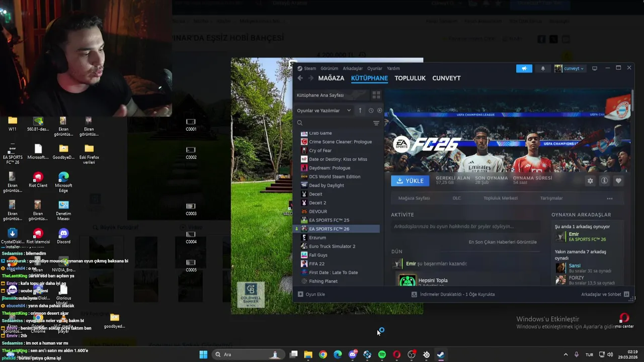This screenshot has height=362, width=644.
Task: Open the Oyunlar menu
Action: (375, 68)
